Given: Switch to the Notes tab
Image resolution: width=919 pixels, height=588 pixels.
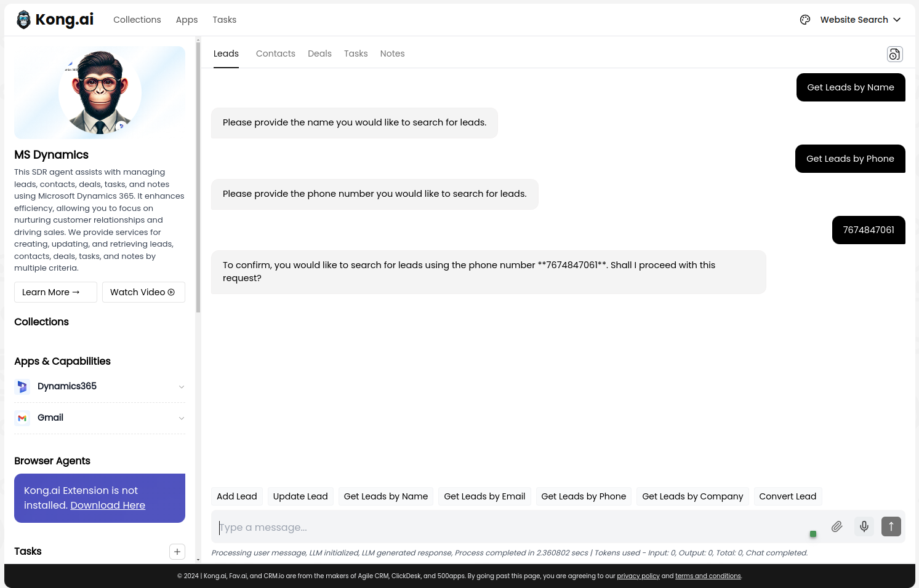Looking at the screenshot, I should [393, 54].
